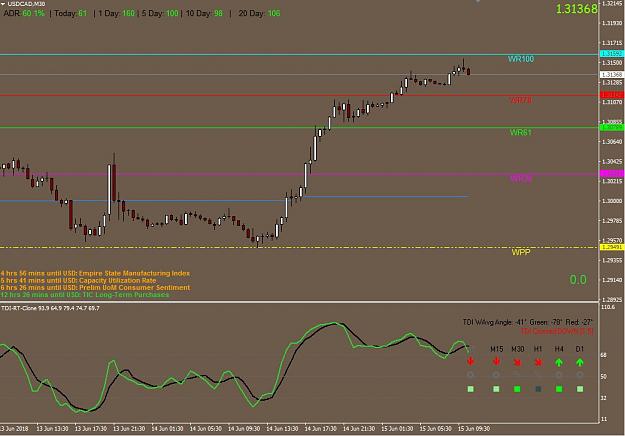625x436 pixels.
Task: Click the H1 timeframe label
Action: click(x=538, y=349)
